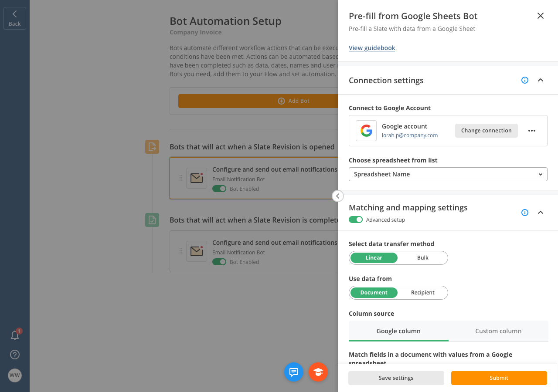Select the Bulk data transfer method
558x392 pixels.
pyautogui.click(x=422, y=258)
